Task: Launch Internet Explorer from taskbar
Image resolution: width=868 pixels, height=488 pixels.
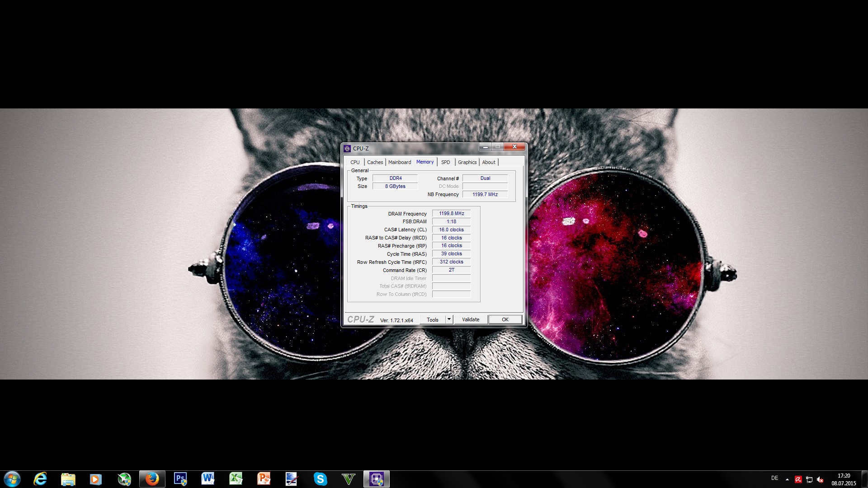Action: pyautogui.click(x=40, y=479)
